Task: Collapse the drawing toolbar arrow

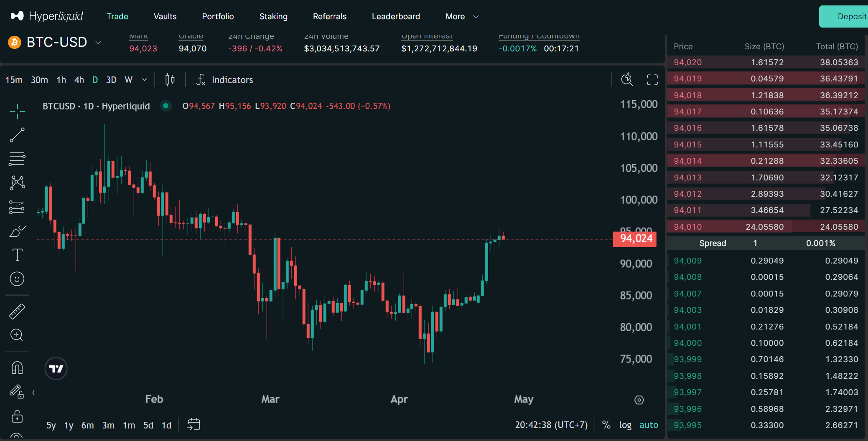Action: [33, 393]
